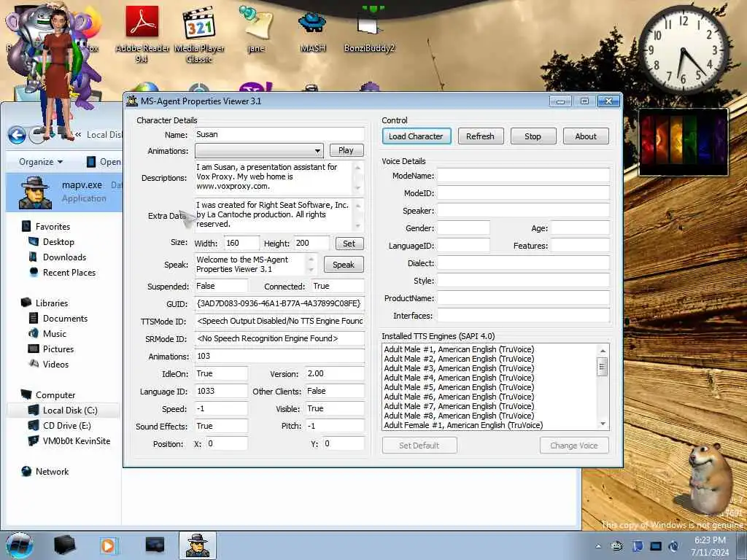Click the Position X field
The width and height of the screenshot is (747, 560).
(x=227, y=443)
